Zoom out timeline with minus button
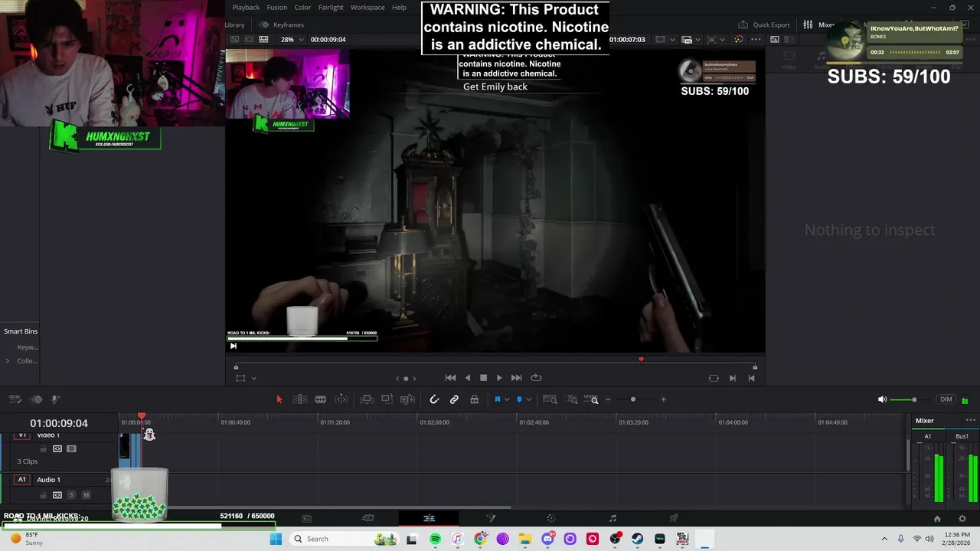980x551 pixels. pyautogui.click(x=608, y=399)
